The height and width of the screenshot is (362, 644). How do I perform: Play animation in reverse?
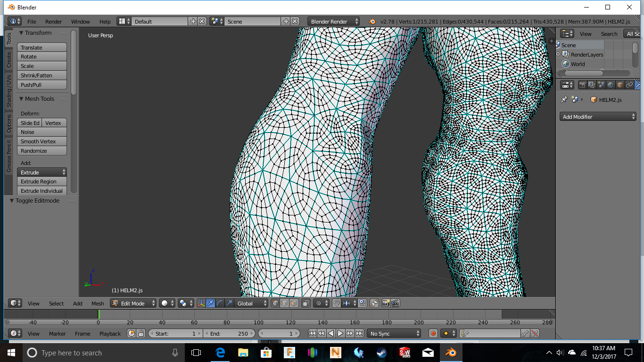coord(331,333)
